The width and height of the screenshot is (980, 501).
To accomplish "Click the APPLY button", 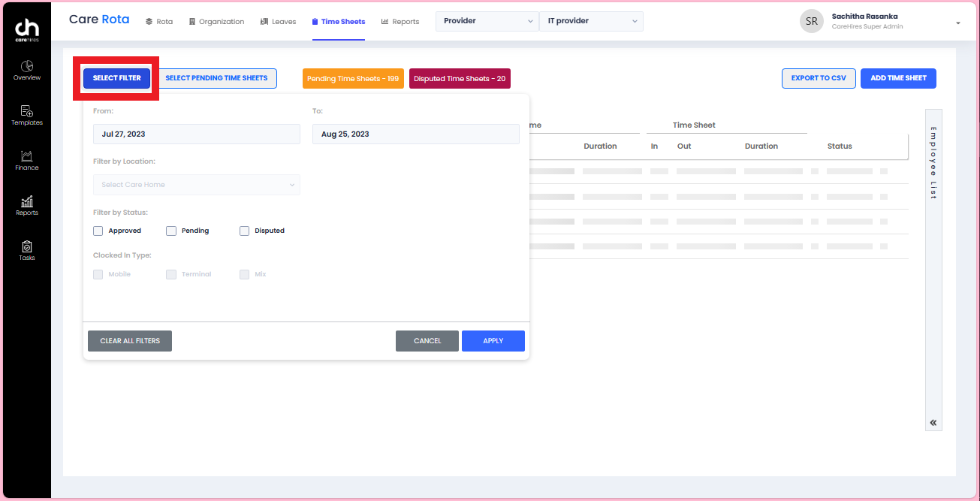I will (x=493, y=340).
